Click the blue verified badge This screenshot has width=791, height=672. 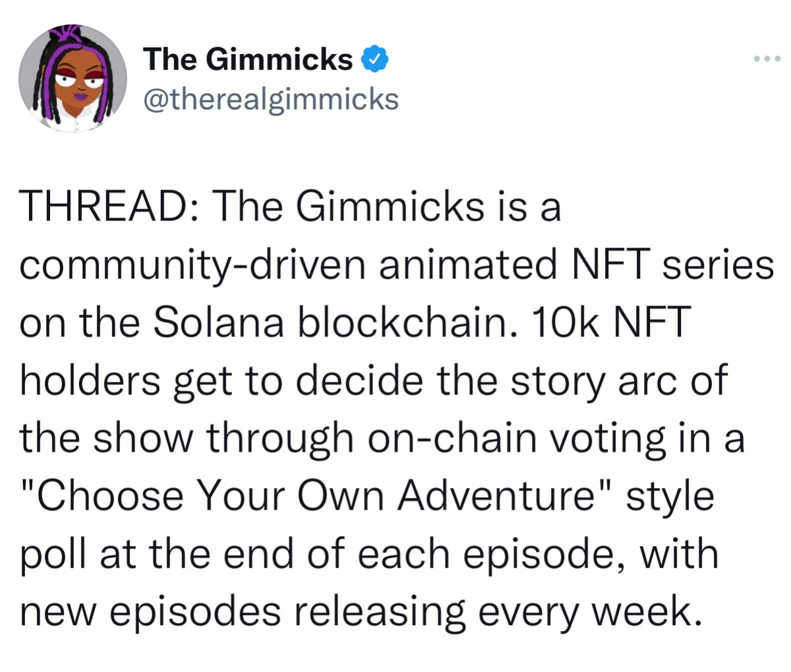374,60
